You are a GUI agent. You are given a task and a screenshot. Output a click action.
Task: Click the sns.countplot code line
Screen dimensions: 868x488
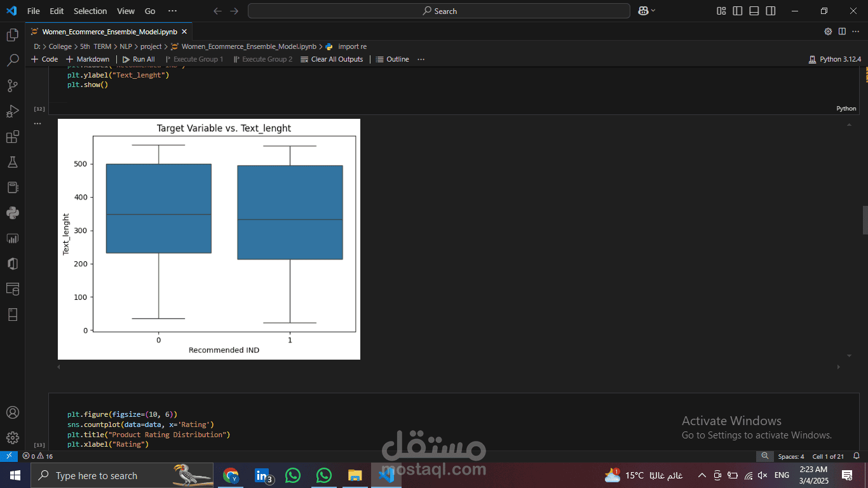tap(140, 424)
